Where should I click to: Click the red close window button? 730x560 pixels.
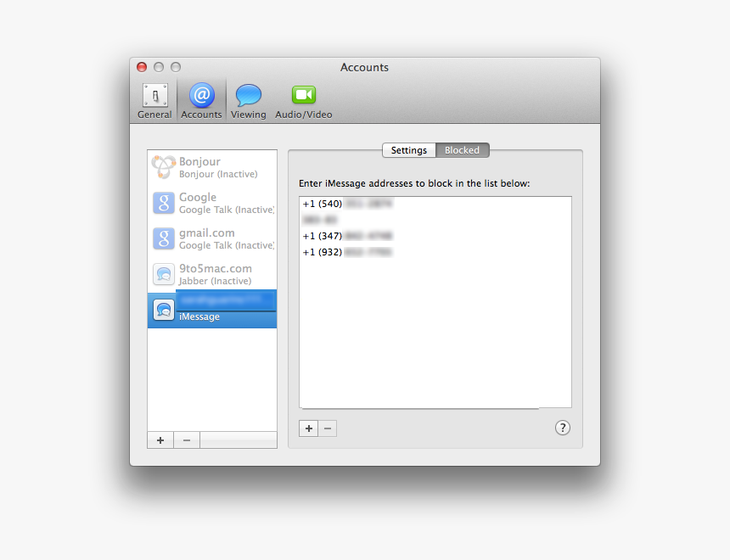(x=142, y=67)
